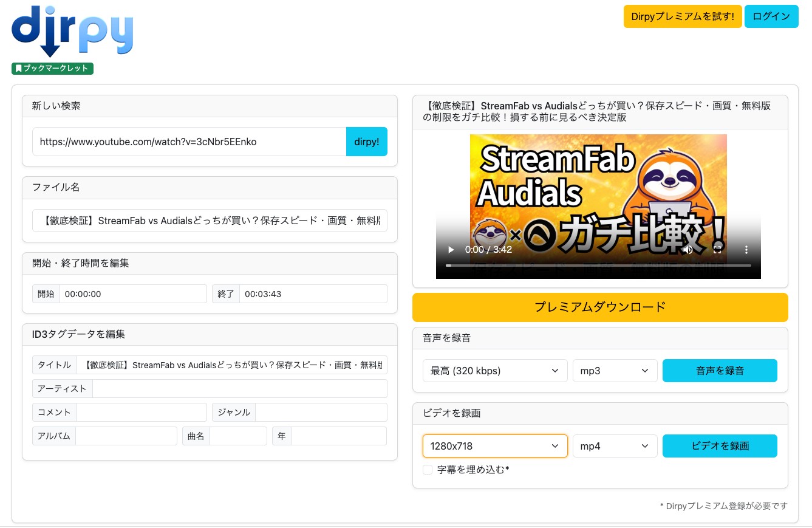Open the 1280x718 video resolution dropdown
The width and height of the screenshot is (812, 528).
[x=495, y=446]
